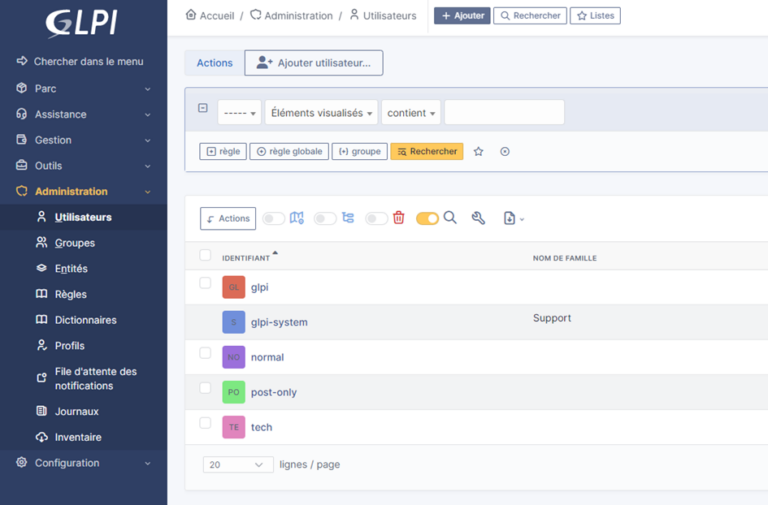Open the 'Éléments visualisés' dropdown
Screen dimensions: 768x505
(x=321, y=113)
